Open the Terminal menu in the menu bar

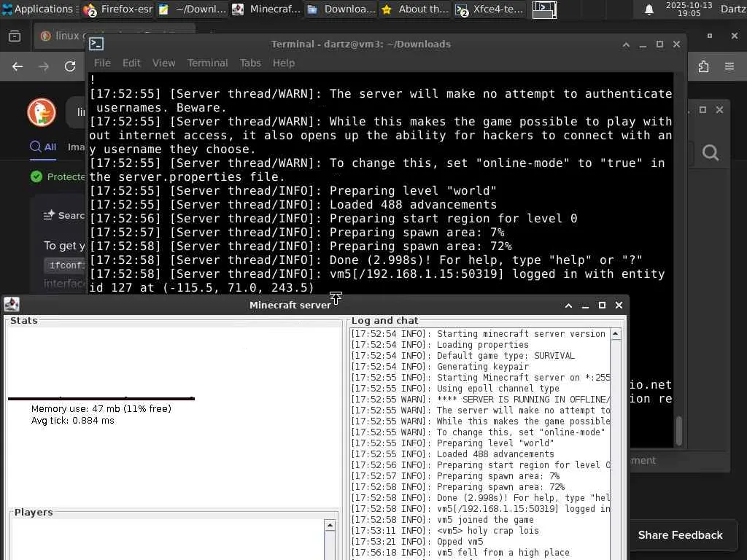click(207, 63)
